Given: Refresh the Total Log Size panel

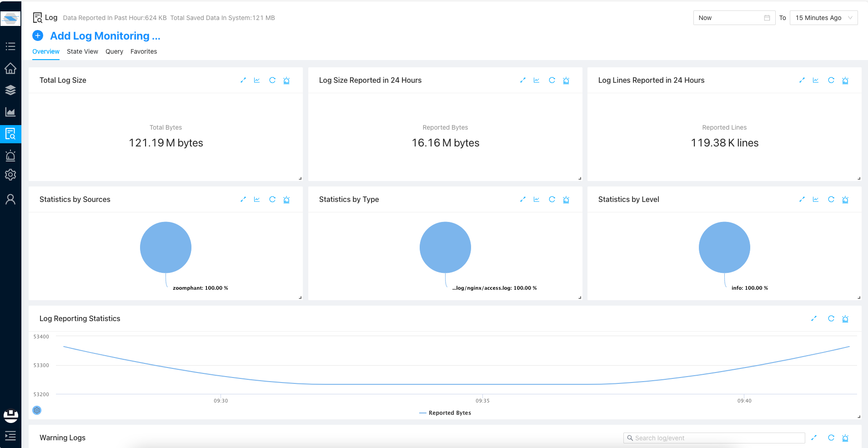Looking at the screenshot, I should click(x=272, y=81).
